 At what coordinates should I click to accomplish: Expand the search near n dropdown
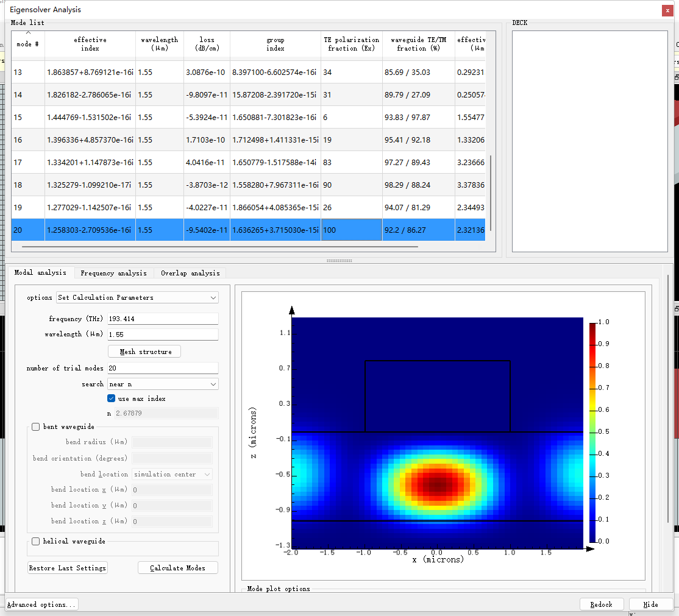163,384
